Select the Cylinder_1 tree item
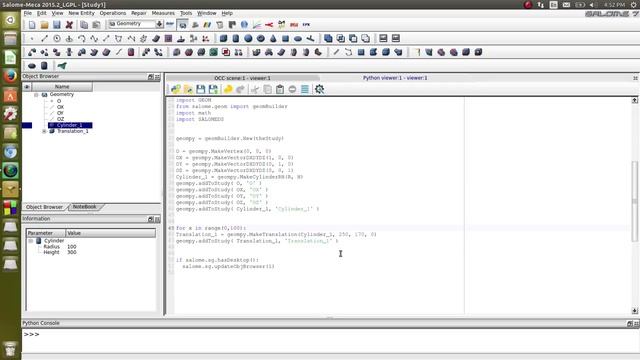 coord(70,125)
